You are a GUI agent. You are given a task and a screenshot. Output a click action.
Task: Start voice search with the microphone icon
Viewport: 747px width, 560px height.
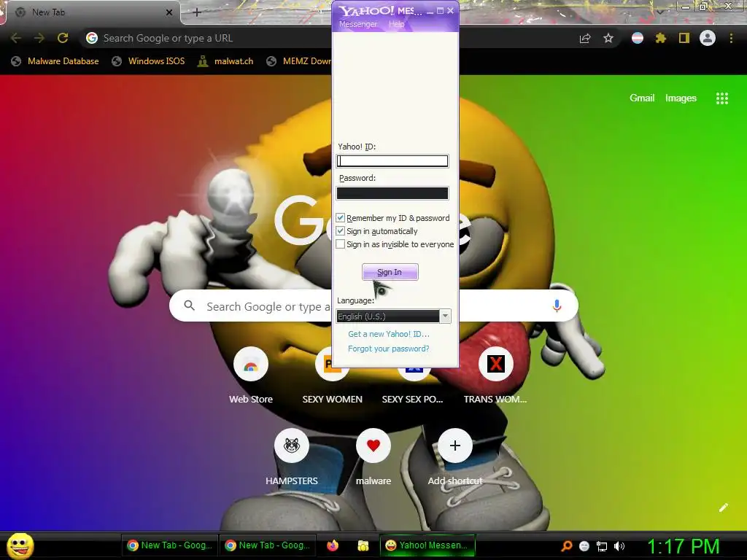[x=557, y=306]
